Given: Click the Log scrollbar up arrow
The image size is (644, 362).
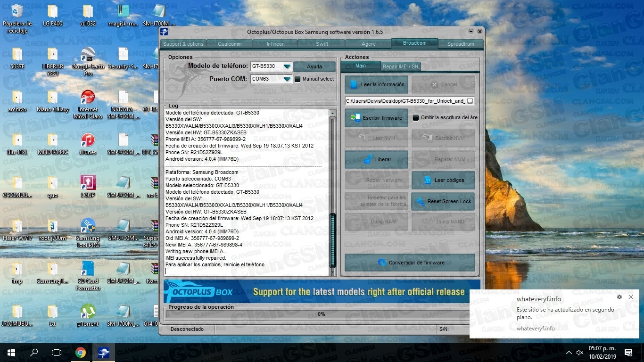Looking at the screenshot, I should click(333, 113).
